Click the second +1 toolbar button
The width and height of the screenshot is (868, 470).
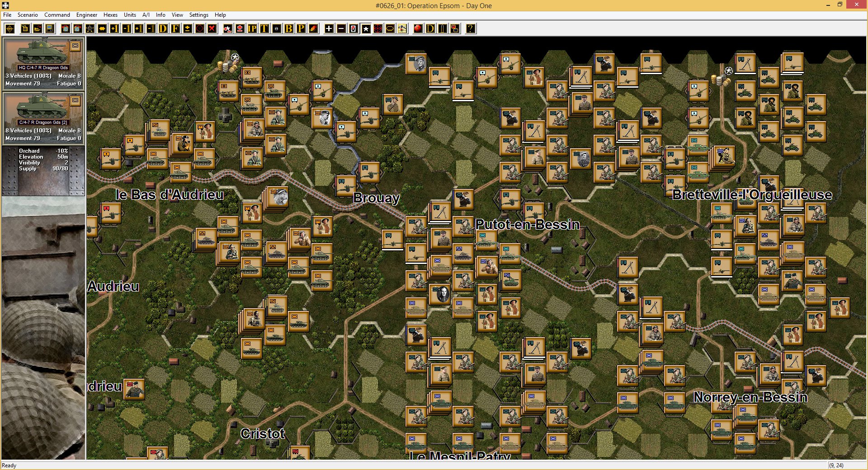pos(139,29)
